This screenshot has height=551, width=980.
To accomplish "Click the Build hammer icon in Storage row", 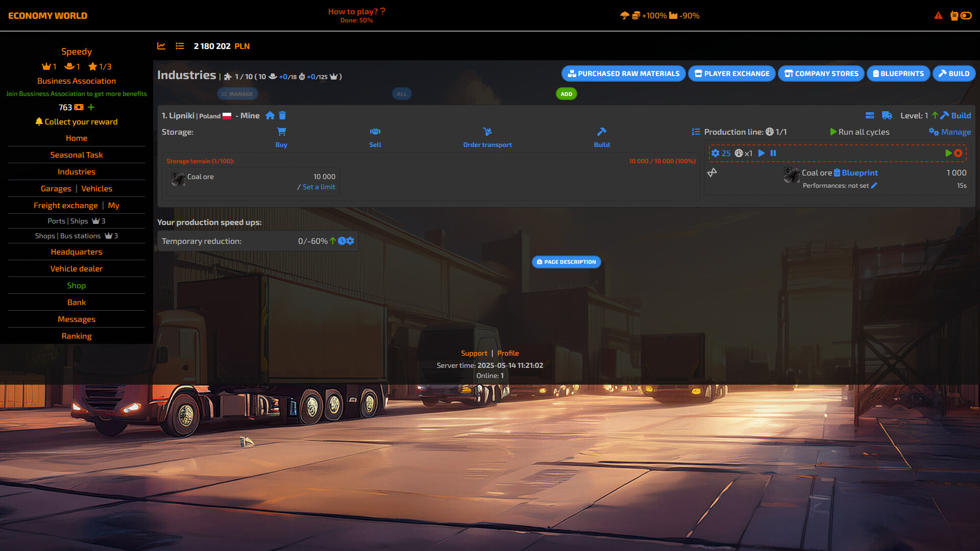I will click(601, 132).
